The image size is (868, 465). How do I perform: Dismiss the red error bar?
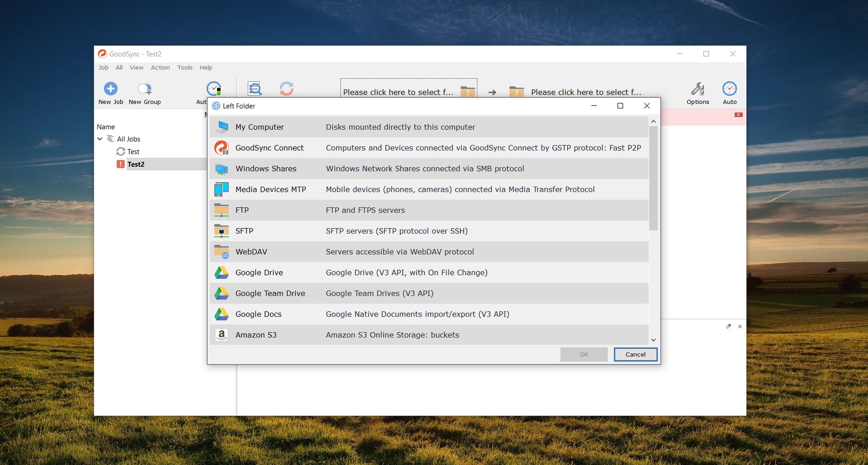pos(738,115)
